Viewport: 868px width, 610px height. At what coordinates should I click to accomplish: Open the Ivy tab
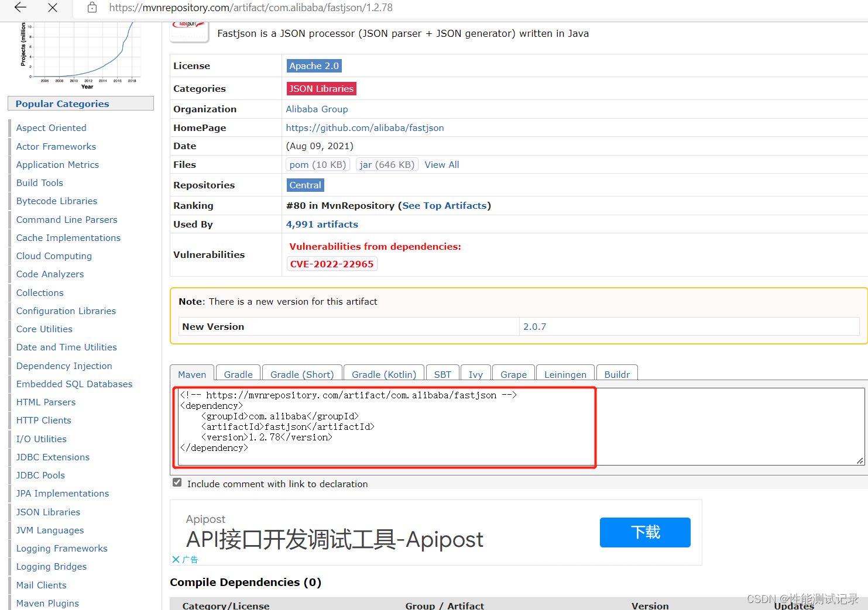point(476,374)
